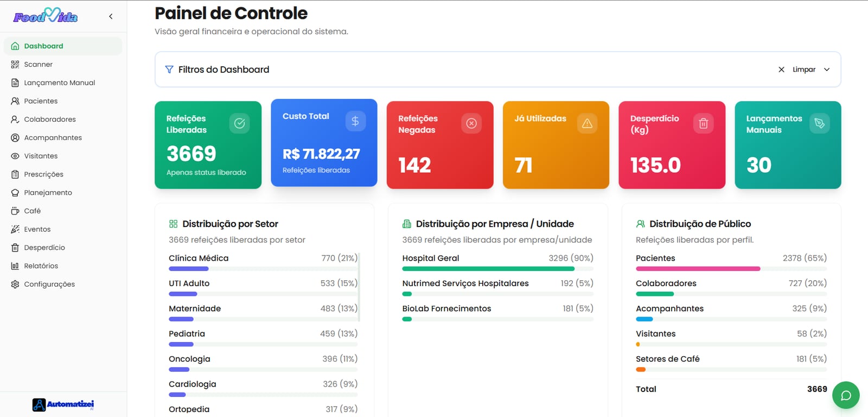This screenshot has width=868, height=417.
Task: Click the Desperdício trash icon in sidebar
Action: pos(15,248)
